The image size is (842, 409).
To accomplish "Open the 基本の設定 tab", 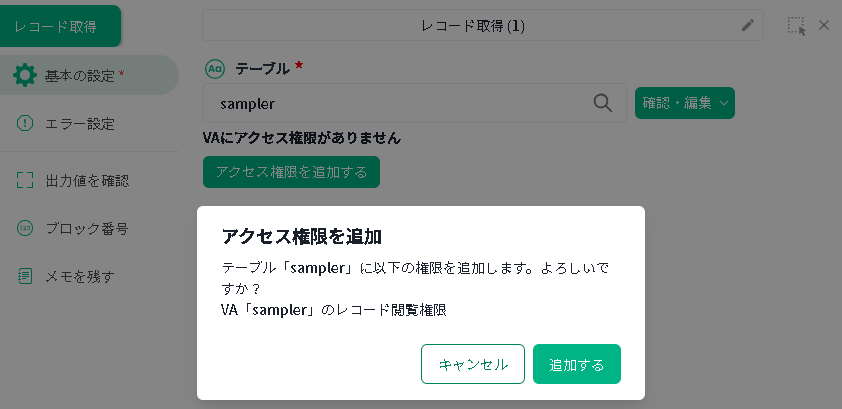I will tap(88, 75).
